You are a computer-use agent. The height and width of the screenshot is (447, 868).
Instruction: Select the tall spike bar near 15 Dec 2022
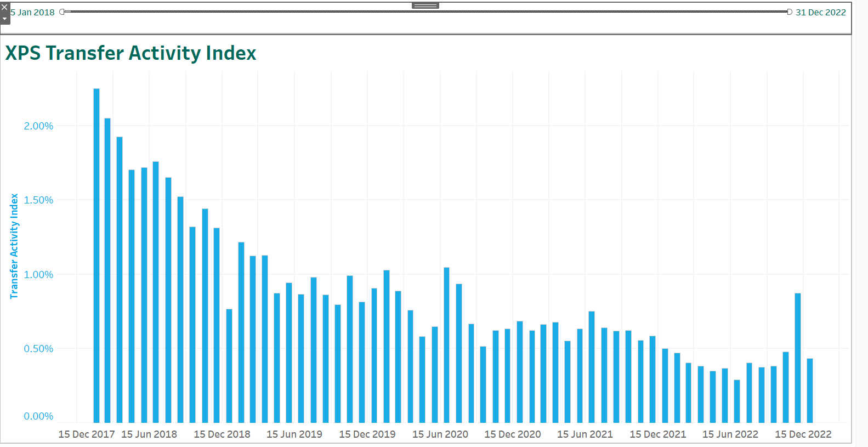coord(798,358)
